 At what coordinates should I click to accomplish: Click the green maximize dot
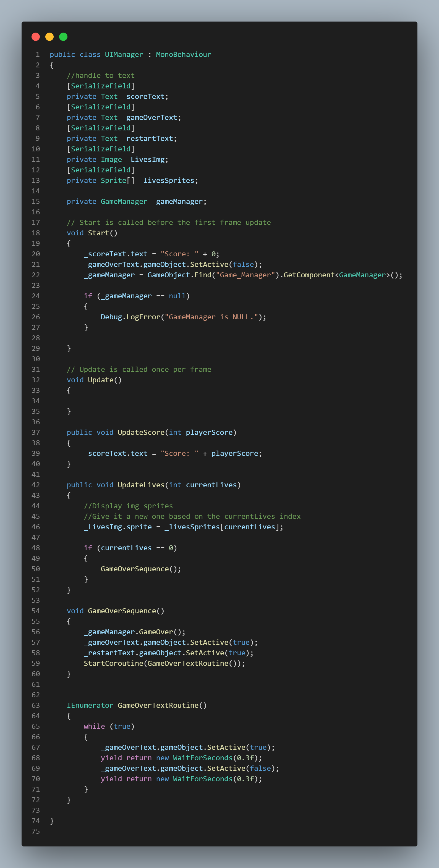63,37
